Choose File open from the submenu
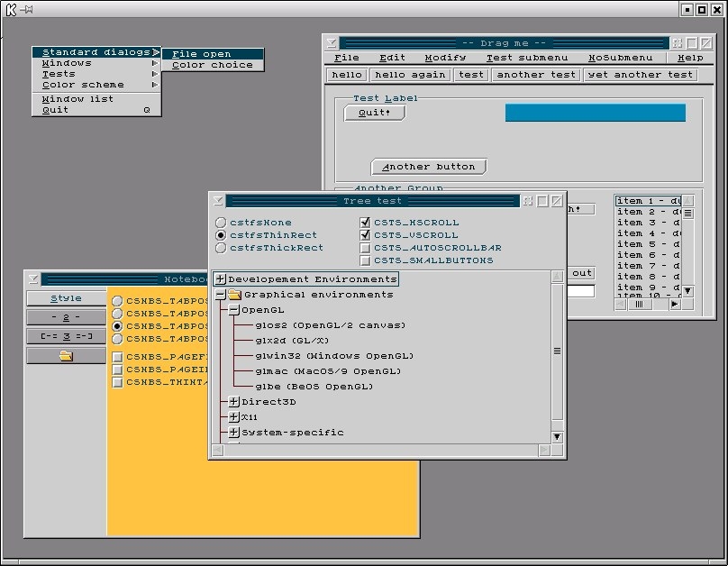728x566 pixels. click(x=202, y=54)
